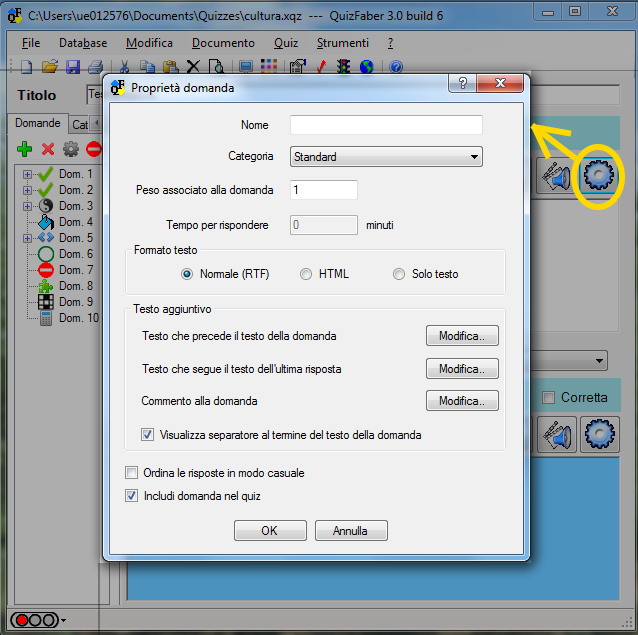Click the blue floppy disk save icon

72,67
